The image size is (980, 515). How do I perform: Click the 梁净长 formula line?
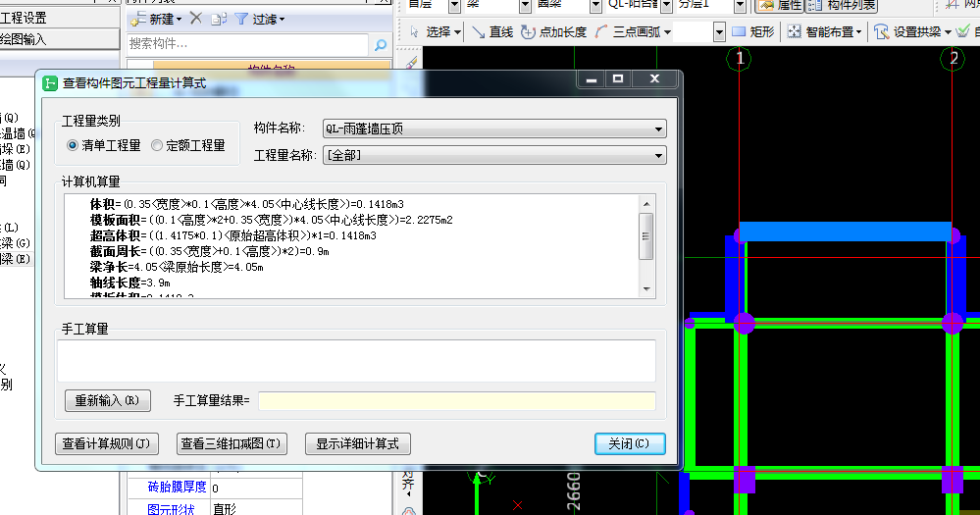pyautogui.click(x=177, y=267)
